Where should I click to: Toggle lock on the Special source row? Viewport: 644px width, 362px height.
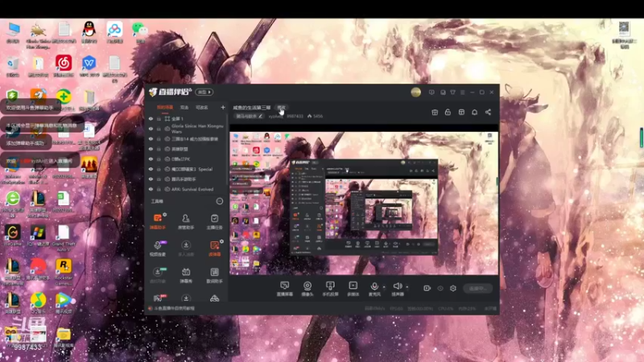(159, 169)
